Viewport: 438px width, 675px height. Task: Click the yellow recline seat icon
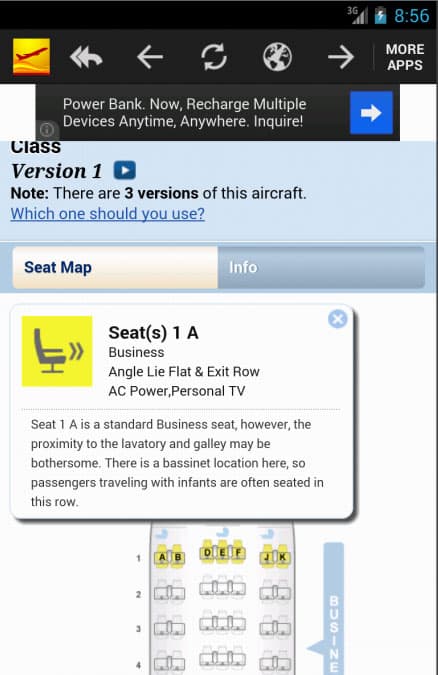(x=57, y=351)
